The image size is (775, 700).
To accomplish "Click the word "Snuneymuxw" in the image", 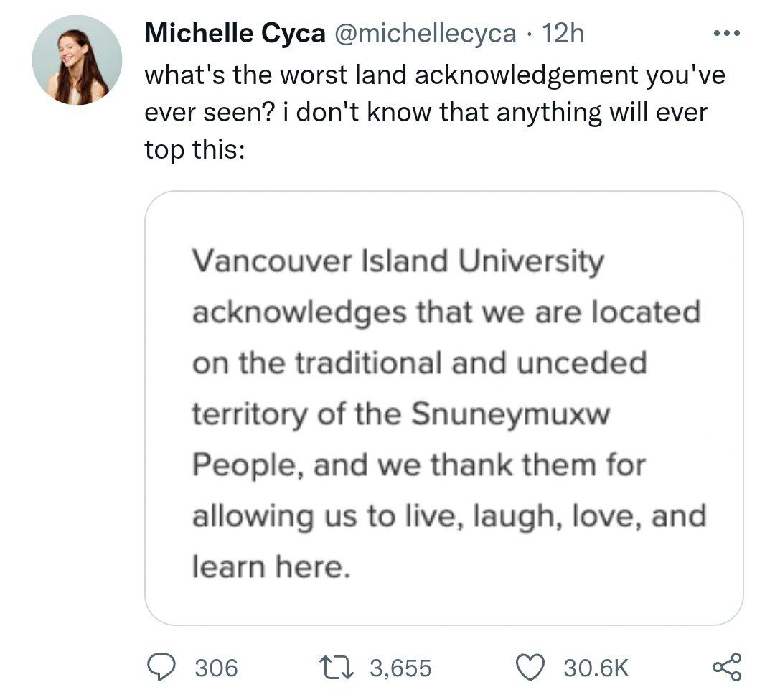I will (x=510, y=414).
